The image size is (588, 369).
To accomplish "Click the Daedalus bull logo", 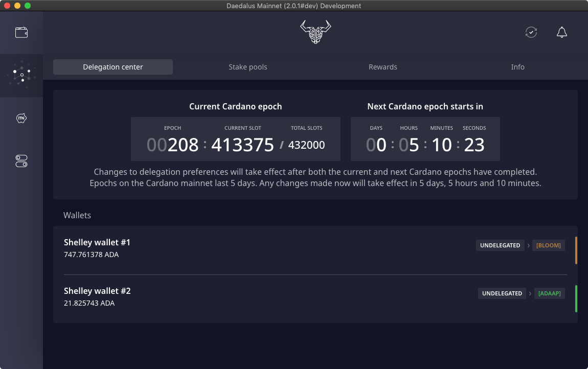I will click(315, 32).
